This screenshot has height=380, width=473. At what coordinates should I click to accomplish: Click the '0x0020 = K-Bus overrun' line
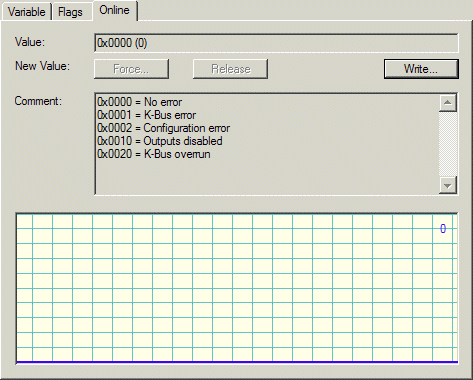(154, 154)
